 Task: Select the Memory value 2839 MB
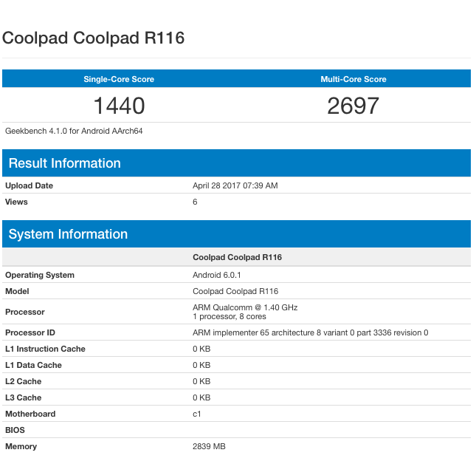pos(209,446)
